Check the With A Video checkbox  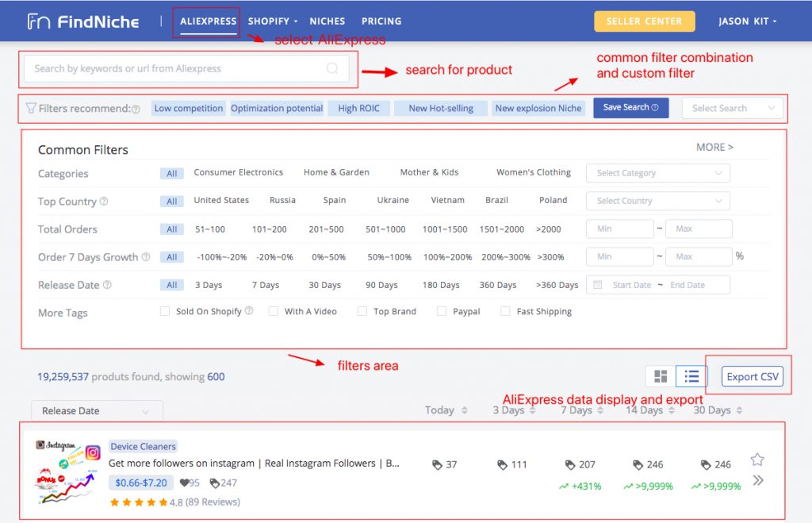coord(274,311)
